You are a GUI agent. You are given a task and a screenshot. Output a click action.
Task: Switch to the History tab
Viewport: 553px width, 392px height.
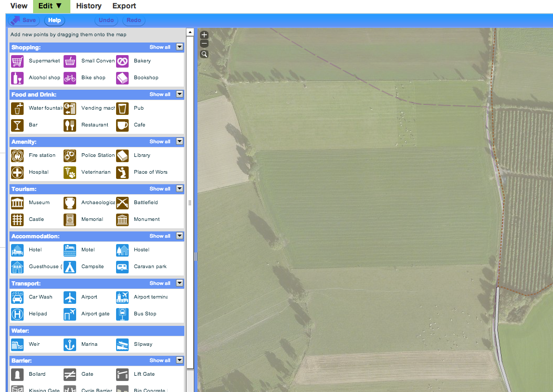[89, 6]
